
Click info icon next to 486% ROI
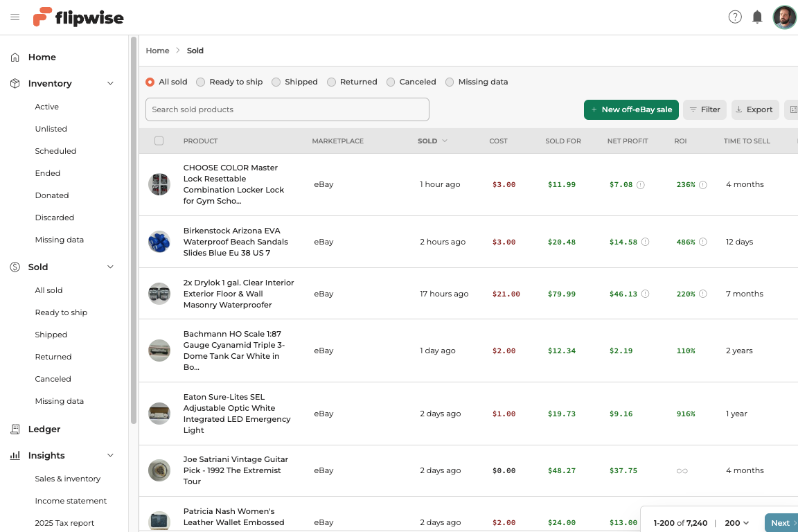pos(703,242)
